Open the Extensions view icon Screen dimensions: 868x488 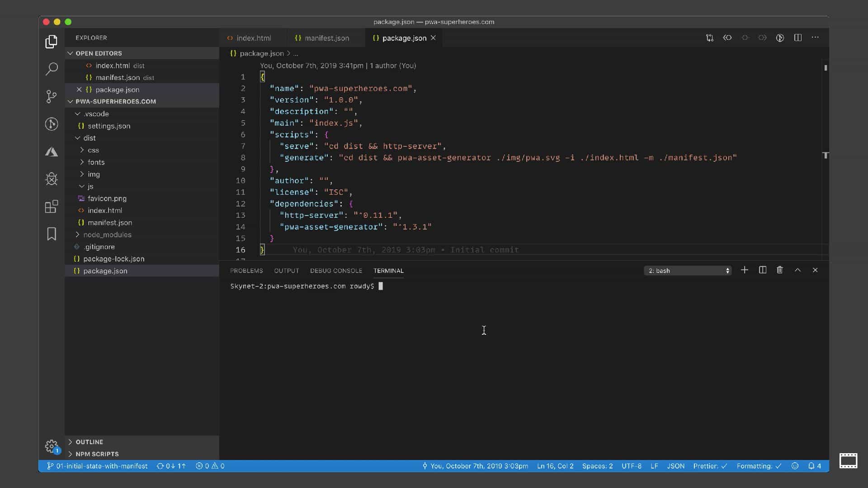pos(52,206)
